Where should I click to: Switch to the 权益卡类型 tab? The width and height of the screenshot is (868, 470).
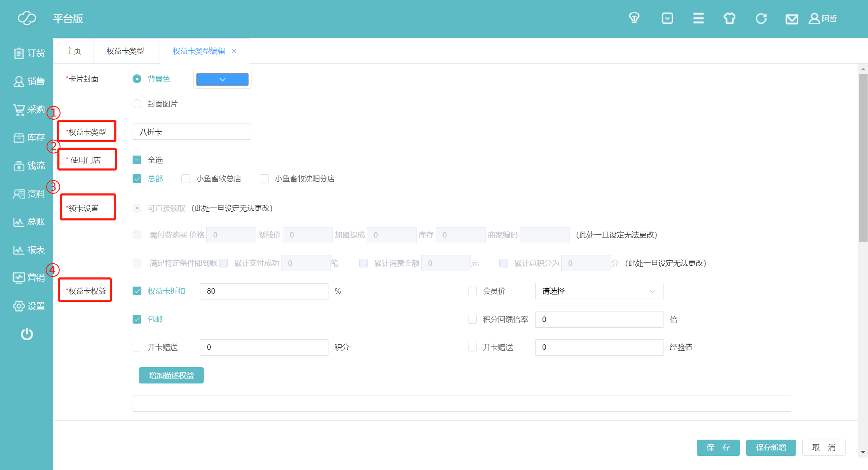(125, 51)
